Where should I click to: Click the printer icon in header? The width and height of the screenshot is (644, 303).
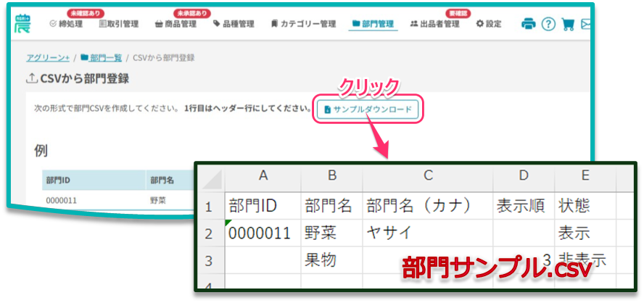coord(529,24)
